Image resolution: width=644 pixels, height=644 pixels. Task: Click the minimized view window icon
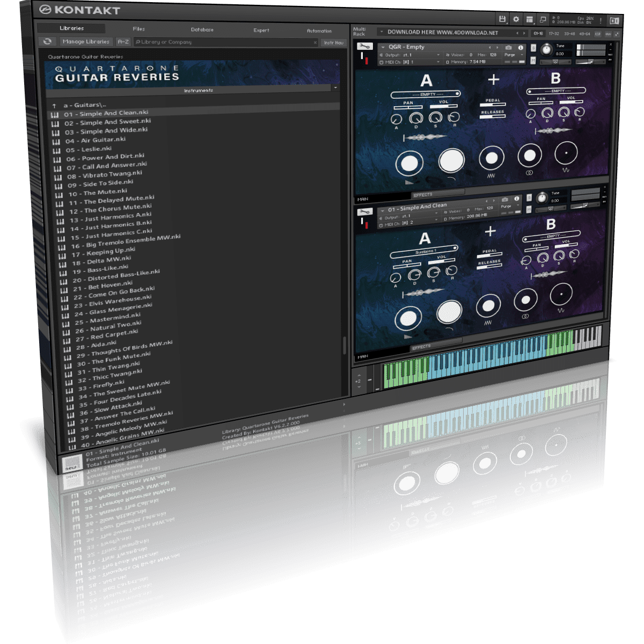click(543, 20)
